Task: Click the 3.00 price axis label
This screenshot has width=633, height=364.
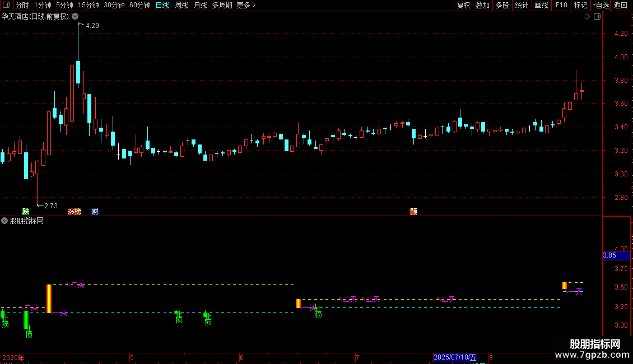Action: [621, 174]
